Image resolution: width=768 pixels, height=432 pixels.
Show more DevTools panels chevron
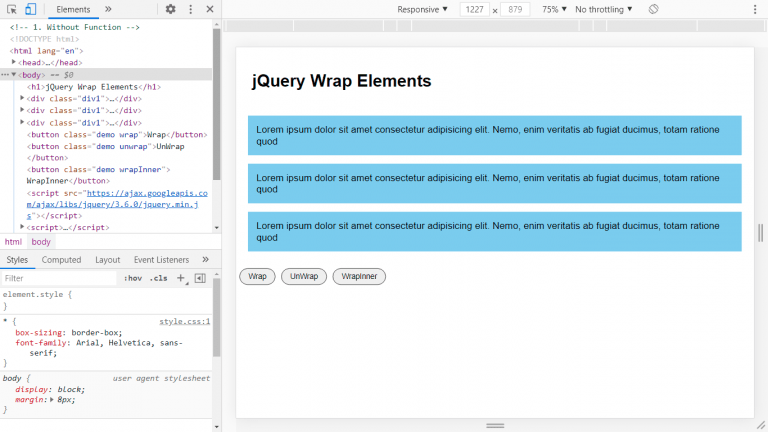tap(108, 9)
